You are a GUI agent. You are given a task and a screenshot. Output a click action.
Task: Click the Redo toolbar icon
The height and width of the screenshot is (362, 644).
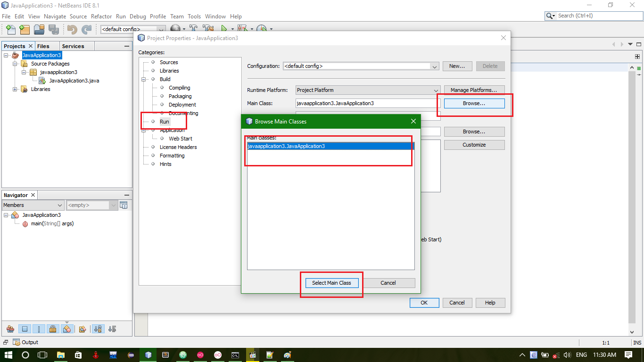86,29
